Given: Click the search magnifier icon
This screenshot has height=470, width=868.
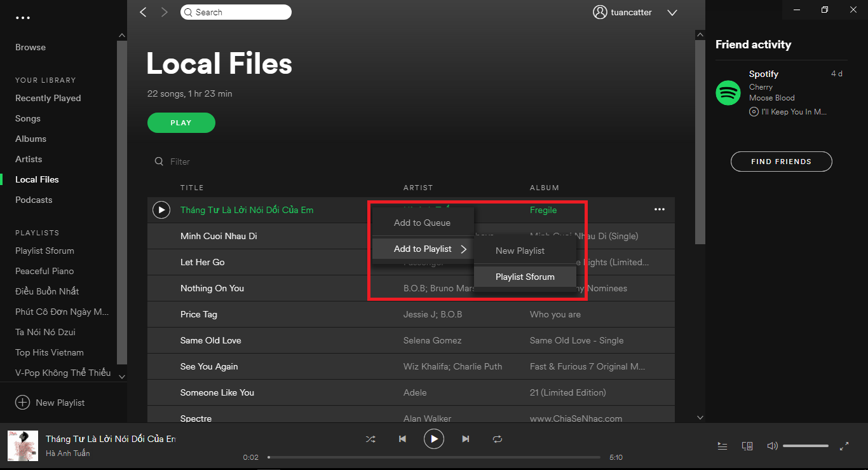Looking at the screenshot, I should click(187, 12).
